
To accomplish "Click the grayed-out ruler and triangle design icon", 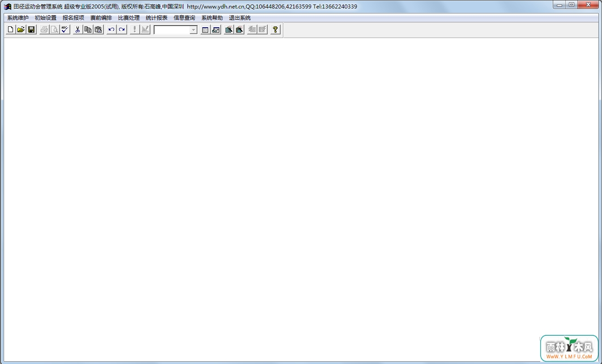I will [145, 30].
